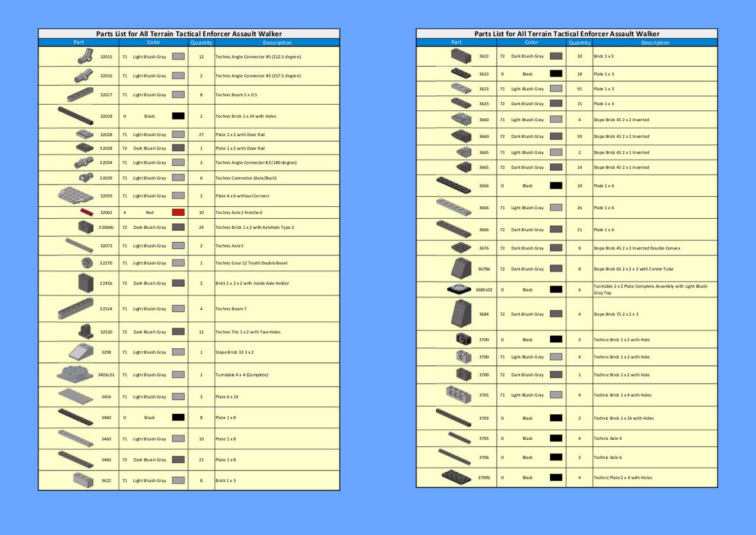Image resolution: width=756 pixels, height=535 pixels.
Task: Select the 3676 Inverted Double Convex slope image
Action: 461,248
